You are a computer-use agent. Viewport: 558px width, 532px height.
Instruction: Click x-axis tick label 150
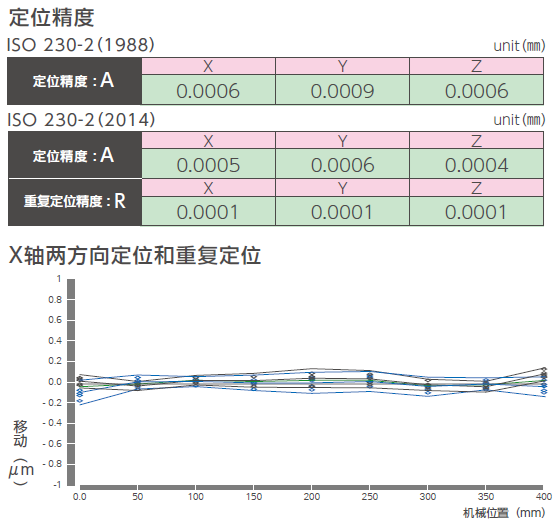click(254, 497)
